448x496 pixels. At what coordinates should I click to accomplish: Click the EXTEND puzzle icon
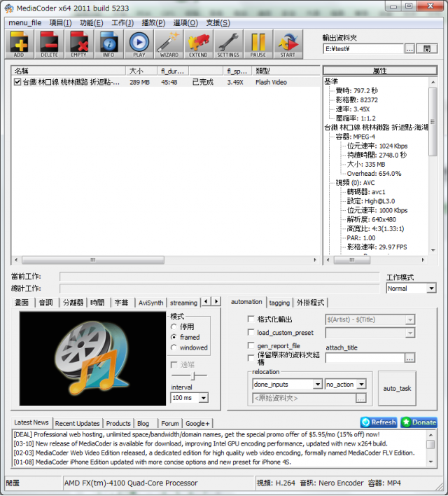click(x=198, y=44)
